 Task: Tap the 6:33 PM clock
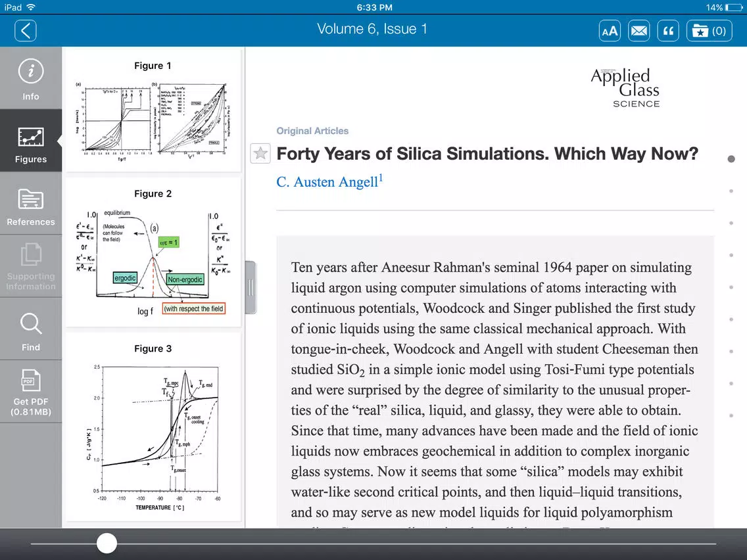click(x=374, y=7)
